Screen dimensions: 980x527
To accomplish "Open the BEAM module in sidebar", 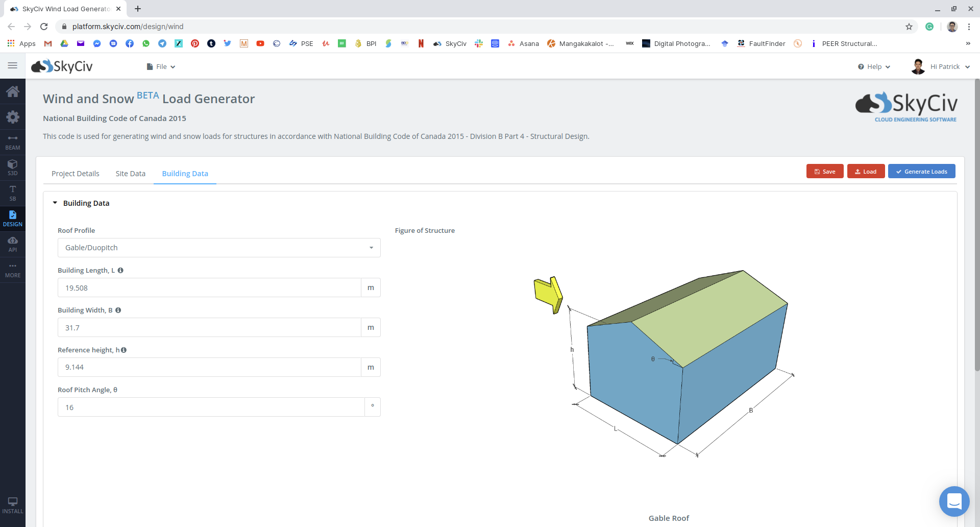I will coord(13,142).
